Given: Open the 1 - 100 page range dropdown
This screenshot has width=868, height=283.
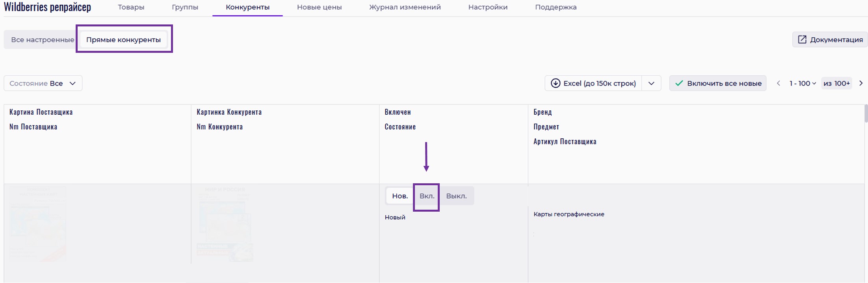Looking at the screenshot, I should (x=802, y=83).
